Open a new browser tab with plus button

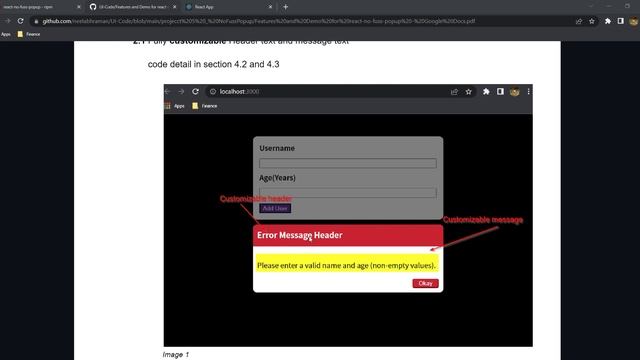(285, 7)
